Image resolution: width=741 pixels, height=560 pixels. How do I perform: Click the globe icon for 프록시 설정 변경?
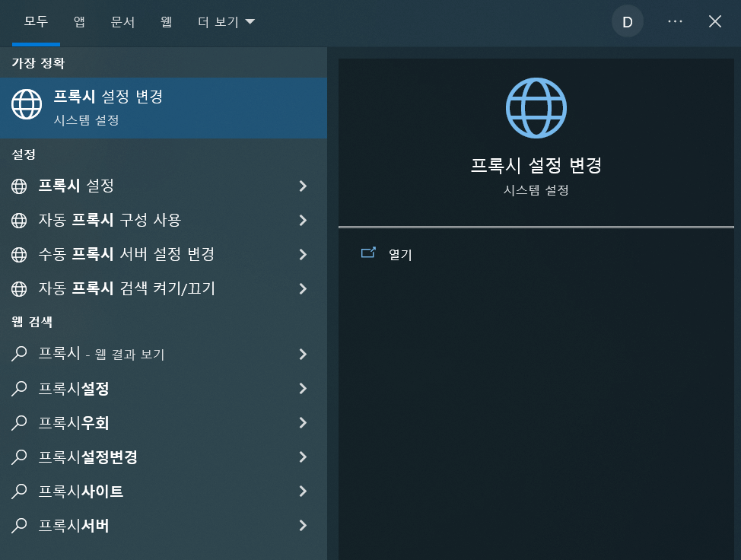(27, 104)
